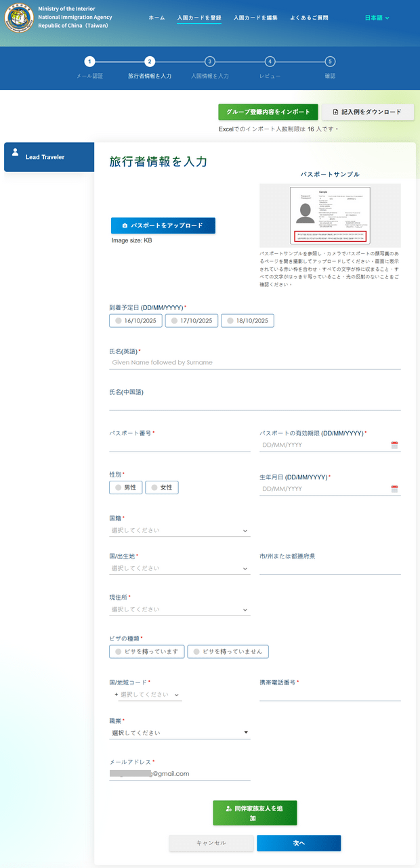This screenshot has width=420, height=868.
Task: Click the Lead Traveler person icon
Action: click(x=15, y=152)
